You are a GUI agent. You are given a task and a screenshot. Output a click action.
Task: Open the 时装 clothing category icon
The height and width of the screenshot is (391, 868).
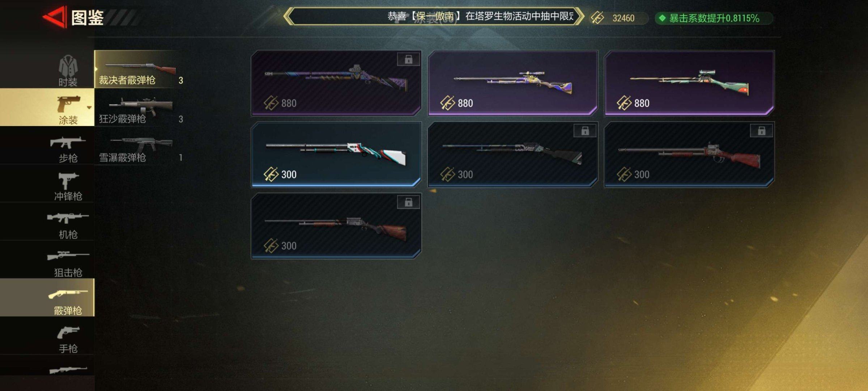pyautogui.click(x=68, y=66)
